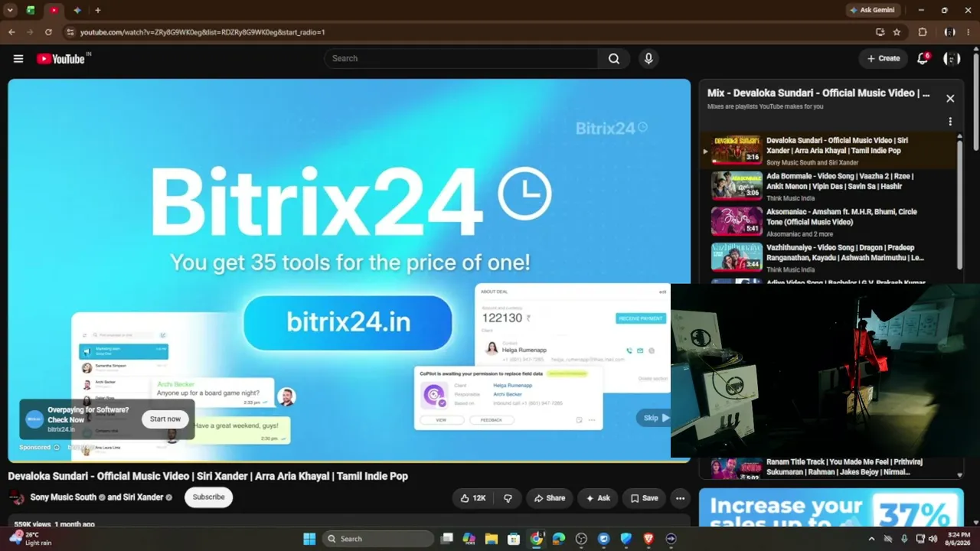Select 'Ada Bommale - Video Song' title
Viewport: 980px width, 551px height.
(839, 181)
